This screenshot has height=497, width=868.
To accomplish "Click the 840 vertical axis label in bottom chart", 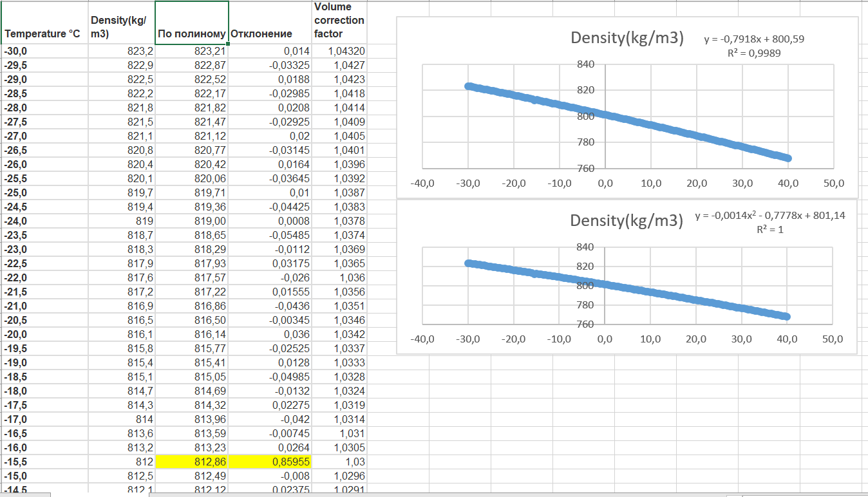I will click(x=585, y=247).
